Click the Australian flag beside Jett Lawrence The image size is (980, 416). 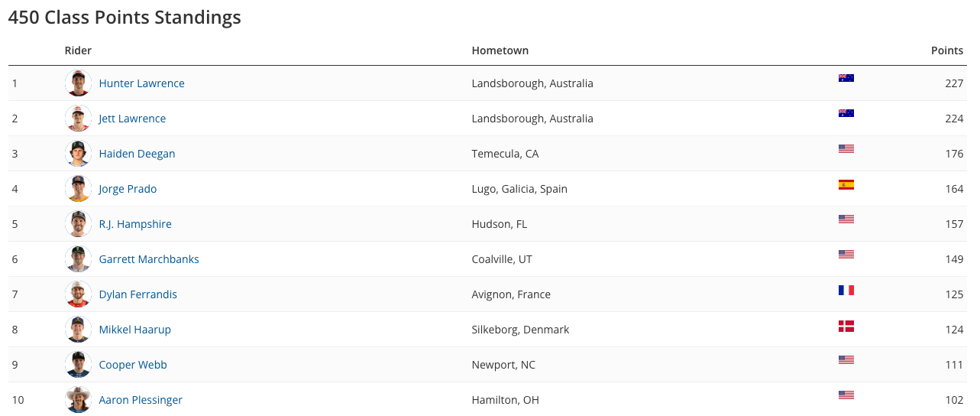[846, 113]
